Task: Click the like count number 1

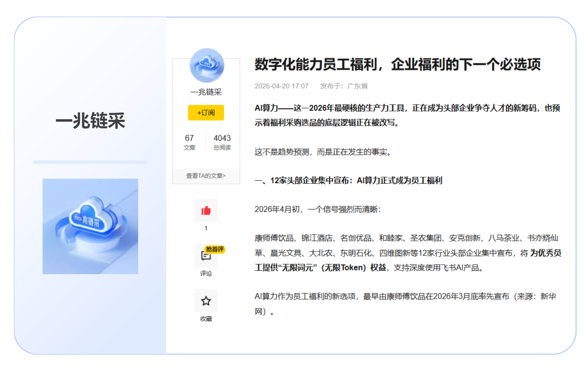Action: pos(206,228)
